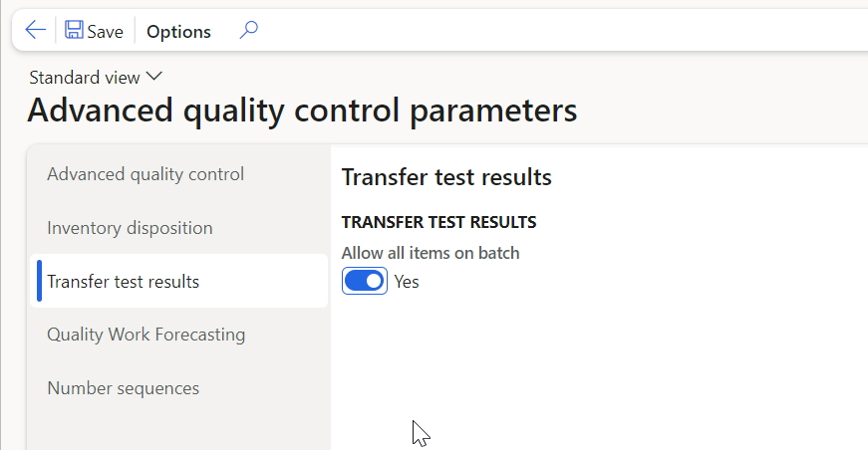Click the Save button text
Screen dimensions: 868x450
(105, 32)
